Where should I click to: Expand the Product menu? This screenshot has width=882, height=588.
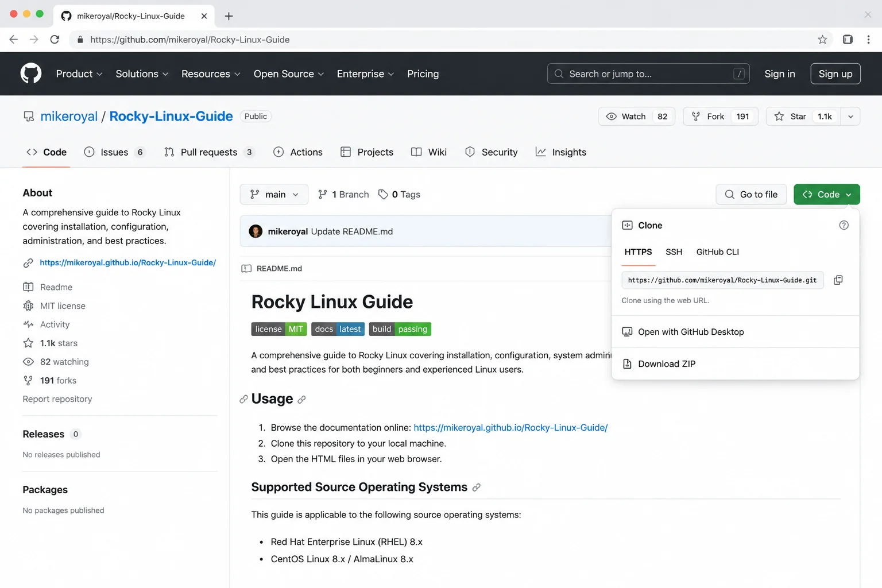[x=79, y=74]
